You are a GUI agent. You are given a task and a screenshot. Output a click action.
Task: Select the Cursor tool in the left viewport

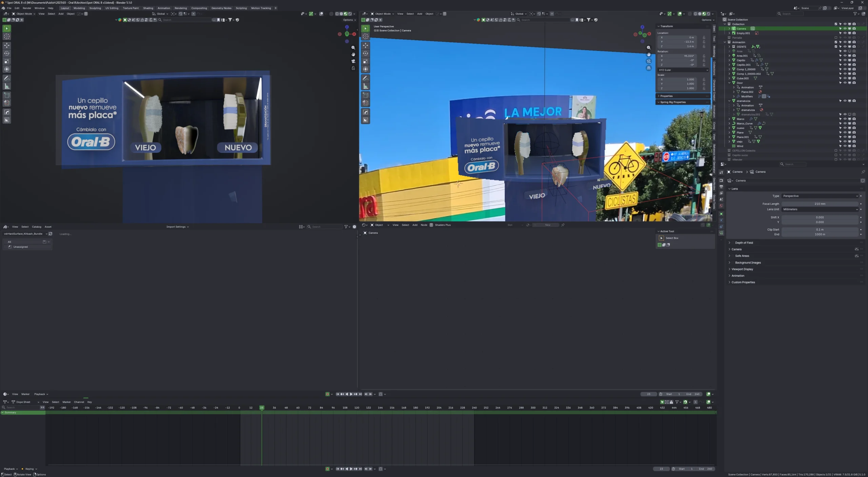7,37
